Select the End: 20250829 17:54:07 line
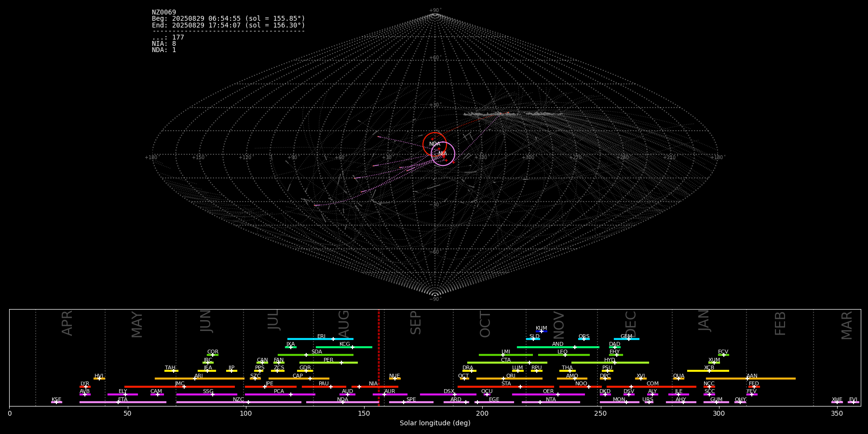Screen dimensions: 868x434 point(229,25)
